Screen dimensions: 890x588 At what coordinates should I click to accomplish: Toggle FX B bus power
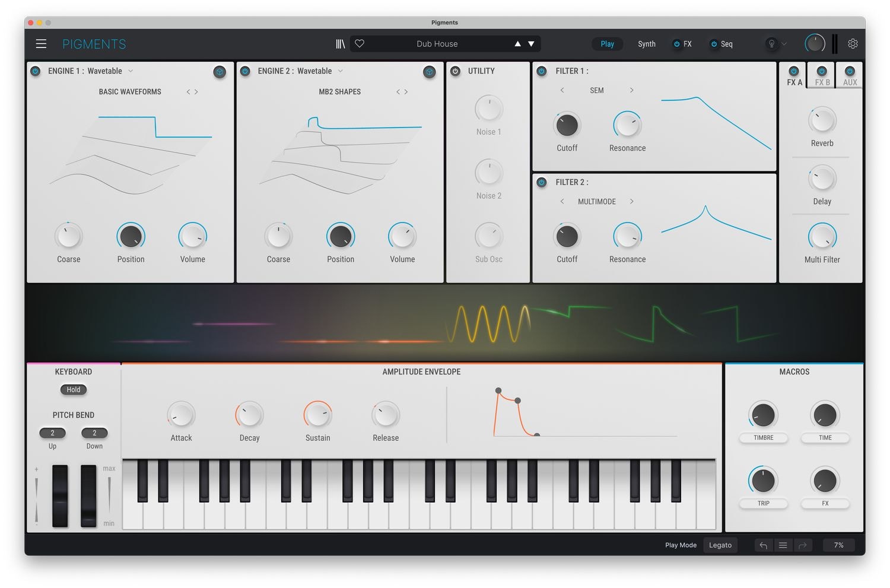(822, 71)
